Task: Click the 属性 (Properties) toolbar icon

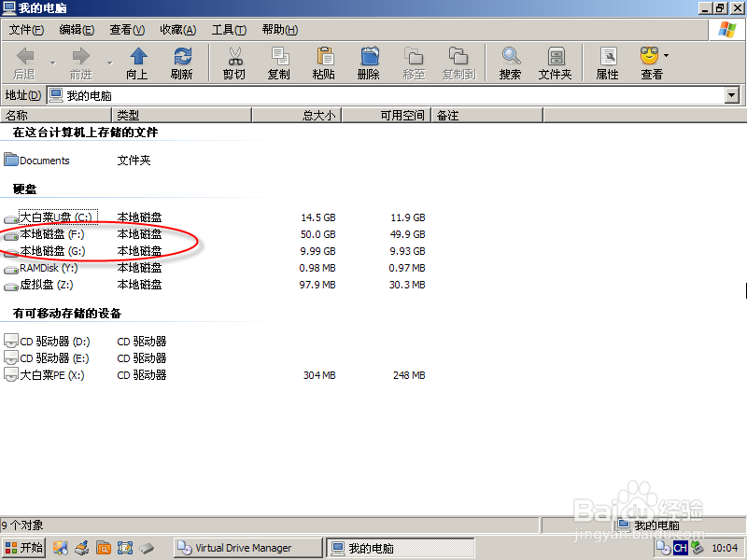Action: [x=606, y=56]
